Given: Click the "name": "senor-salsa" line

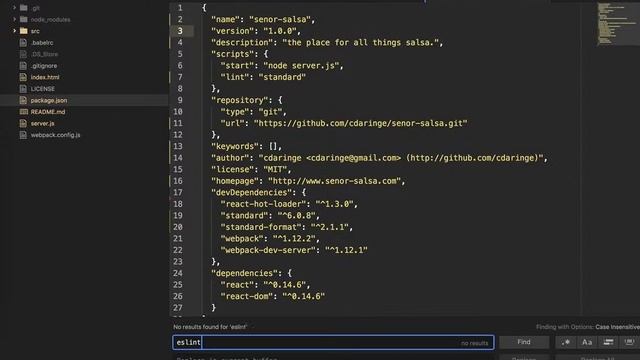Looking at the screenshot, I should coord(263,19).
